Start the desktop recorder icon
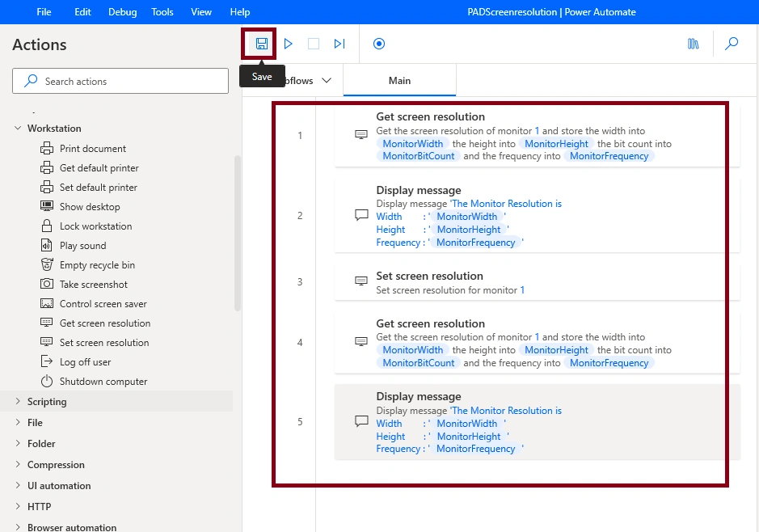The width and height of the screenshot is (759, 532). click(379, 44)
